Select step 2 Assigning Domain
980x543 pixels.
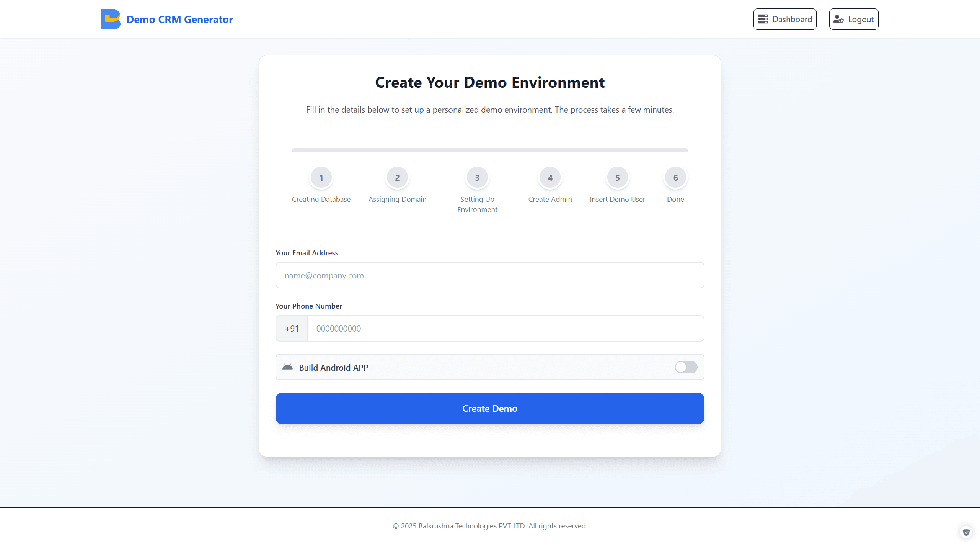point(397,177)
